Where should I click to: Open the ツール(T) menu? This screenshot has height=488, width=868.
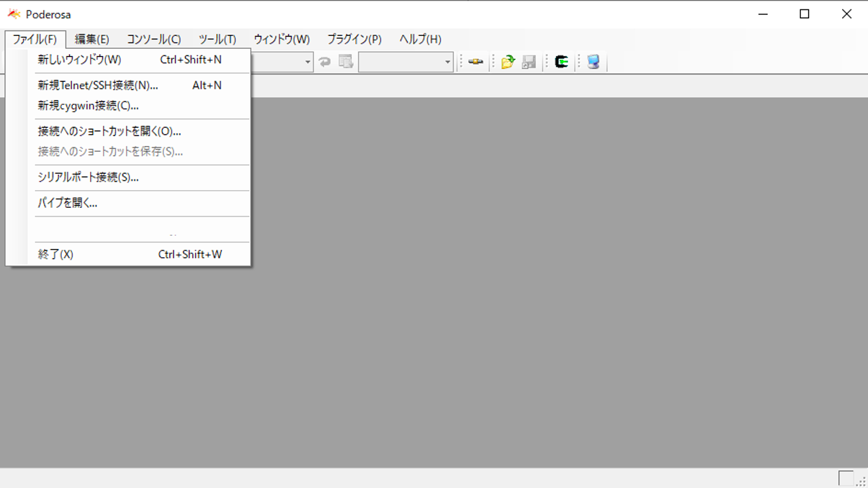(217, 39)
